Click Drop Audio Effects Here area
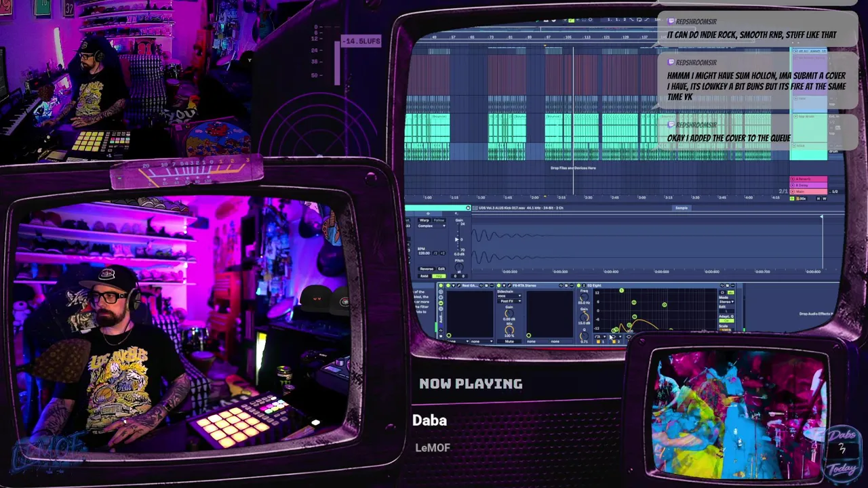868x488 pixels. point(816,313)
